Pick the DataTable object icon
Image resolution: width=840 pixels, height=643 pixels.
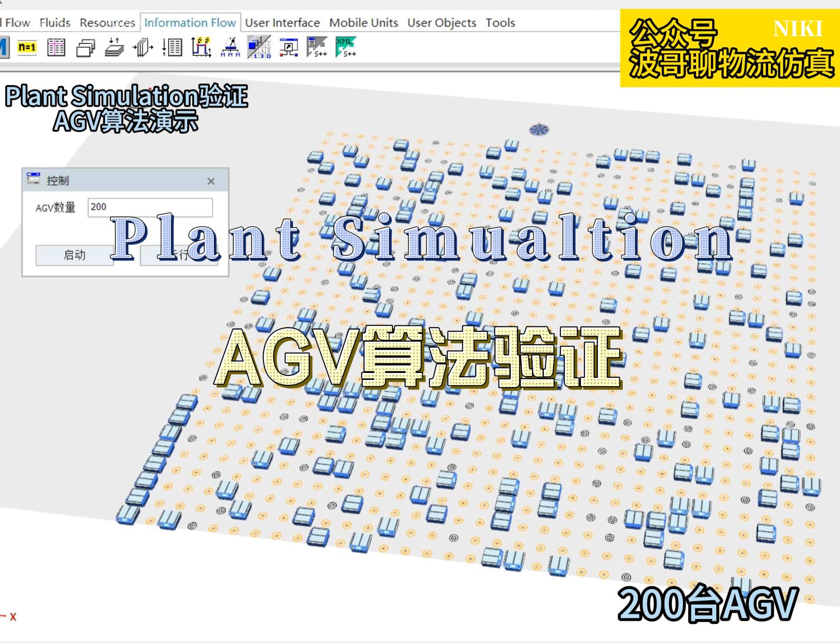(56, 47)
